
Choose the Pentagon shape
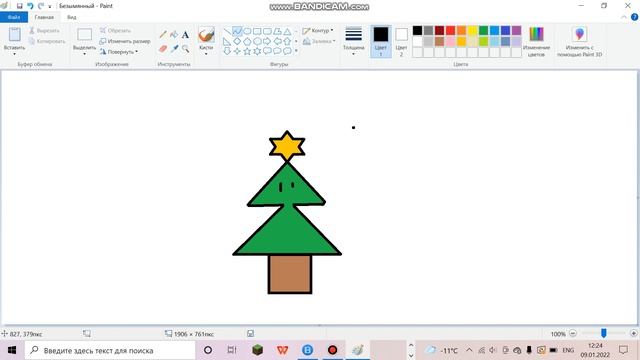click(x=247, y=41)
